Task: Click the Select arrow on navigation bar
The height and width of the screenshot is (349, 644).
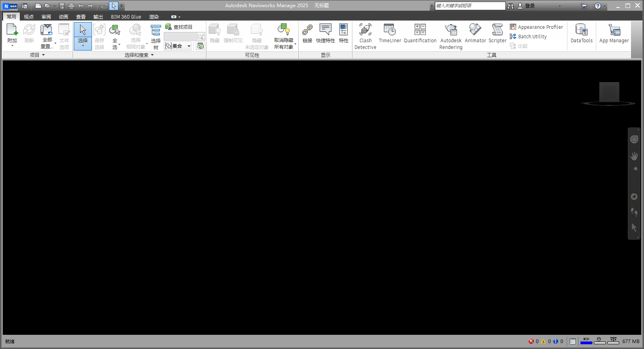Action: click(x=634, y=227)
